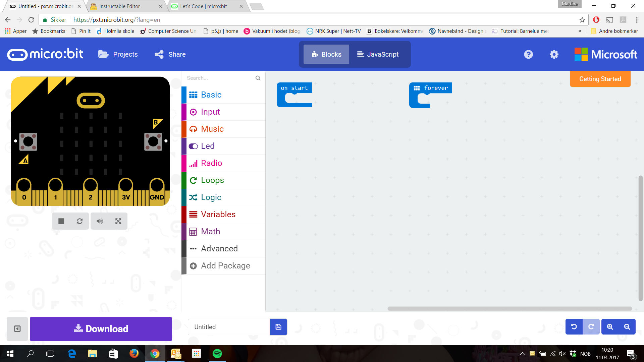644x362 pixels.
Task: Zoom in on the workspace
Action: pyautogui.click(x=610, y=327)
